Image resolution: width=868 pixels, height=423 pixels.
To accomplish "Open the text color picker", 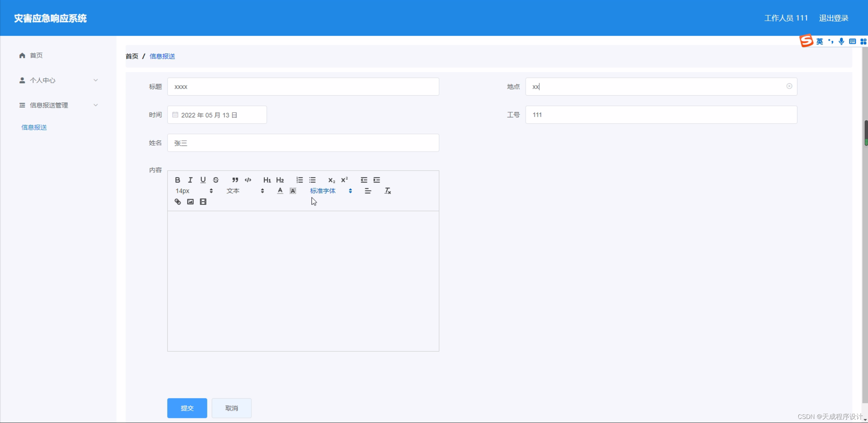I will [x=279, y=191].
